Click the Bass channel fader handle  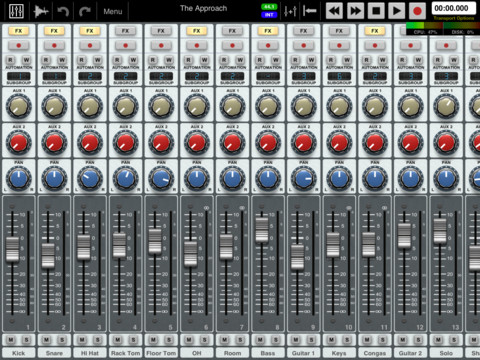(x=262, y=230)
